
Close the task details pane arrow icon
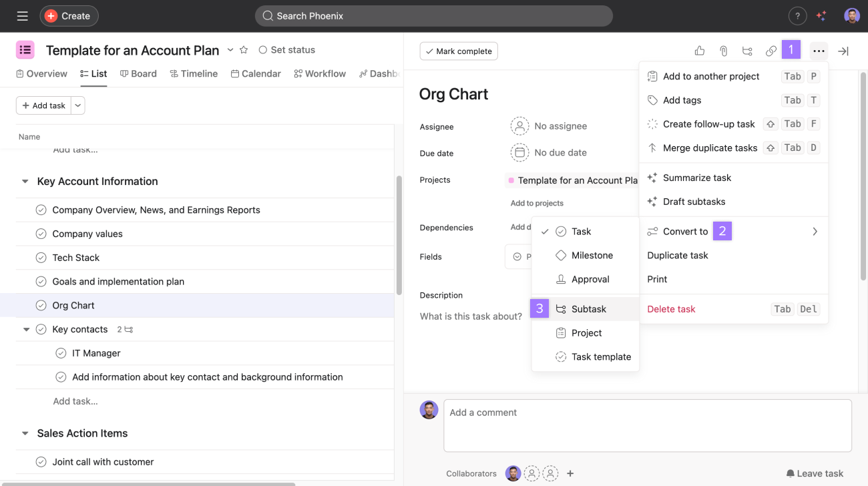[843, 51]
